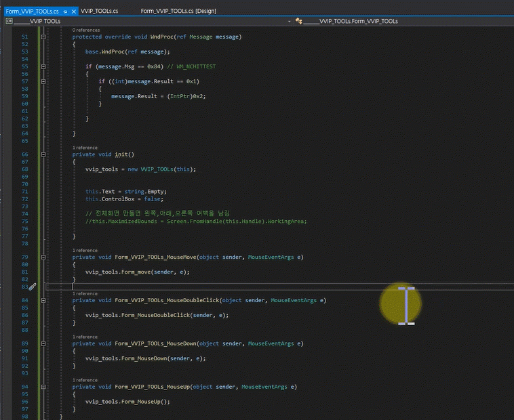Click the VVIP_TOOLs constructor type on line 68
The height and width of the screenshot is (420, 514).
157,169
